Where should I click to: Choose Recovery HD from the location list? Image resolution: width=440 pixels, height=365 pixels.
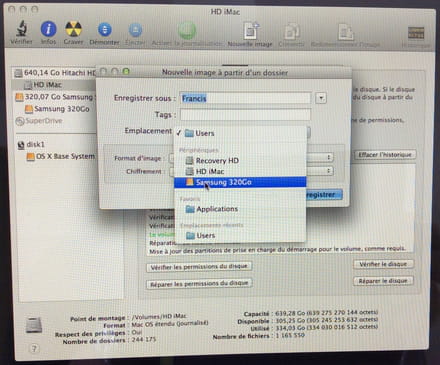click(x=240, y=161)
